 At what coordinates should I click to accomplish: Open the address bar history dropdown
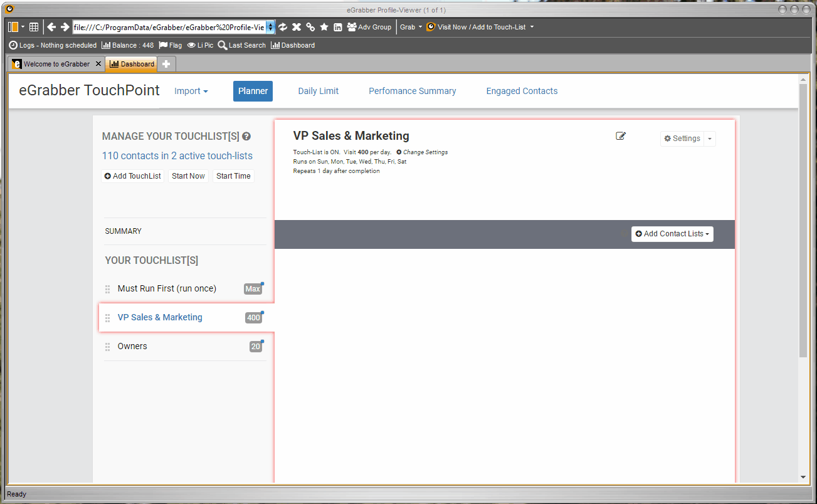click(x=271, y=27)
